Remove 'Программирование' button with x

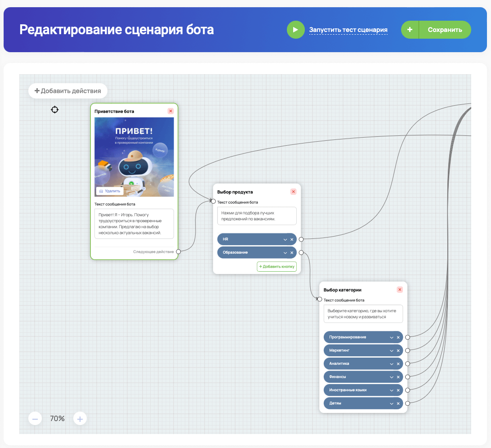click(398, 337)
